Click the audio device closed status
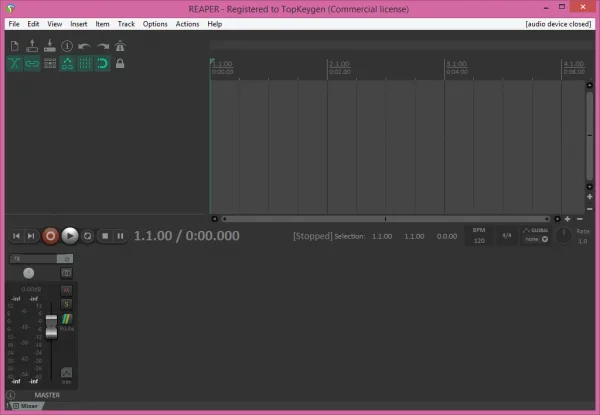Viewport: 600px width, 415px height. click(558, 24)
